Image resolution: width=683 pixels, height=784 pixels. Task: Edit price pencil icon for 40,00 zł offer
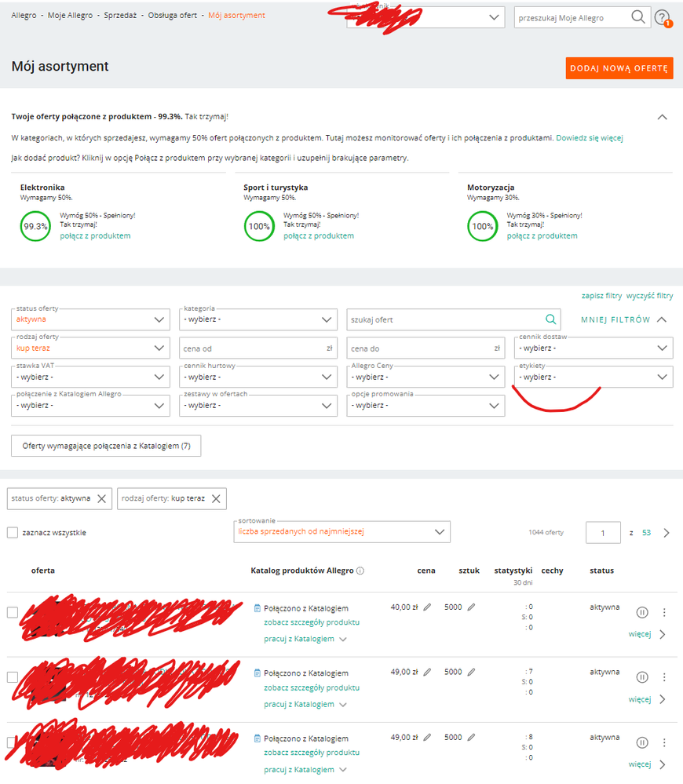pyautogui.click(x=427, y=607)
